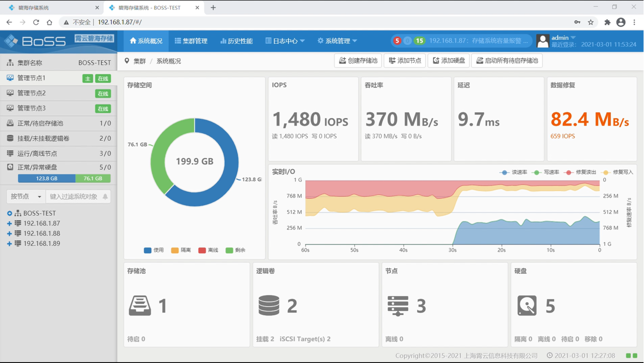Click the 节点 card server icon

coord(398,306)
